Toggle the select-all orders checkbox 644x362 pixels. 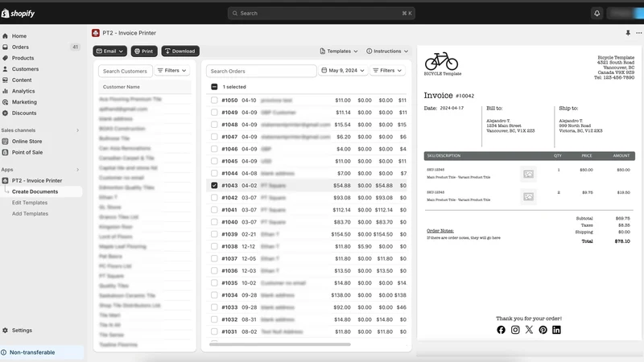point(214,87)
